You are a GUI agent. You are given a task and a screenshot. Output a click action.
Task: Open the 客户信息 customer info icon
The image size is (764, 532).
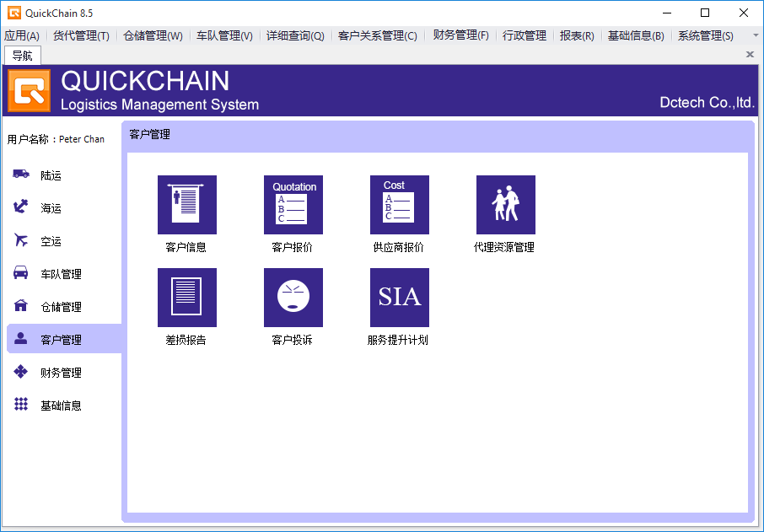[x=186, y=205]
